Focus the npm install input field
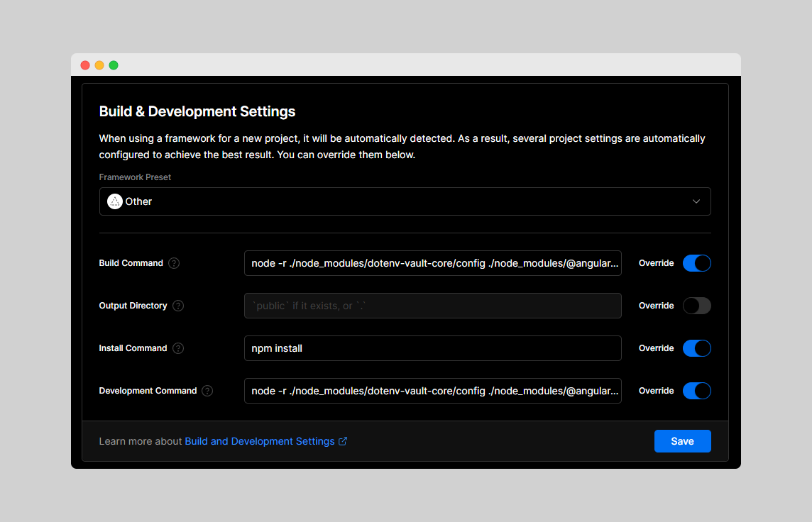The height and width of the screenshot is (522, 812). click(433, 348)
